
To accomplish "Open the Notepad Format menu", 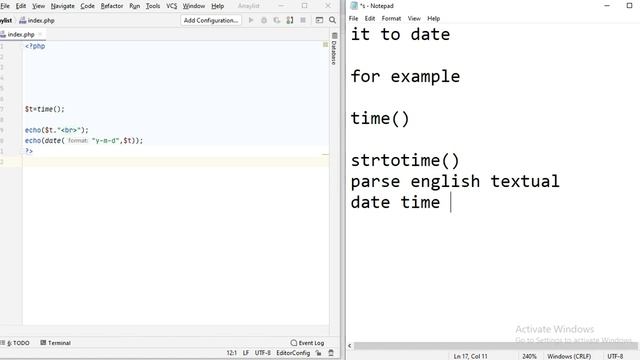I will pyautogui.click(x=391, y=18).
